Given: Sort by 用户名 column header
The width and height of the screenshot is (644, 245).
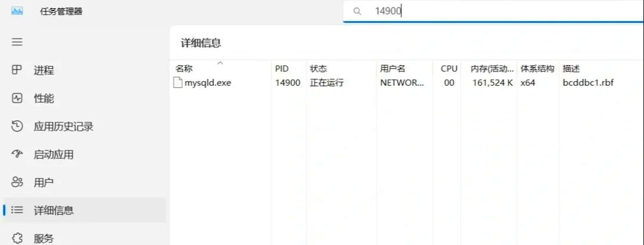Looking at the screenshot, I should coord(393,69).
